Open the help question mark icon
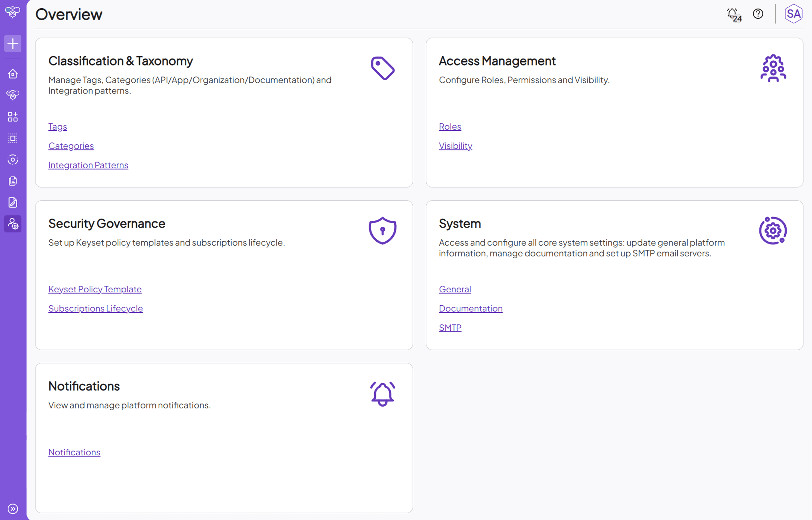The image size is (812, 520). coord(758,14)
